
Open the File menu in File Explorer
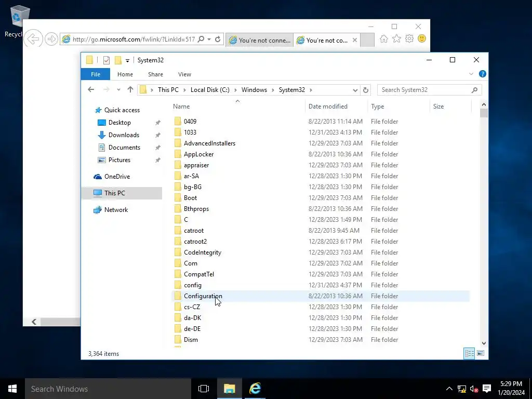(x=96, y=74)
